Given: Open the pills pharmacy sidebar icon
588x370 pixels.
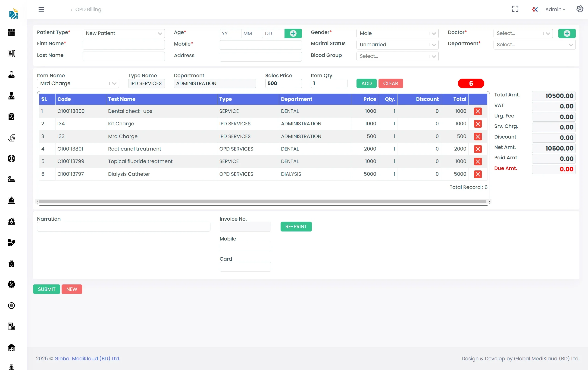Looking at the screenshot, I should pos(12,242).
